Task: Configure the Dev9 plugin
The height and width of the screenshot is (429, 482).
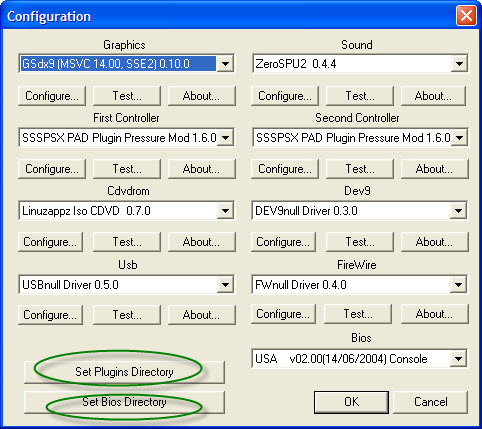Action: click(x=283, y=242)
